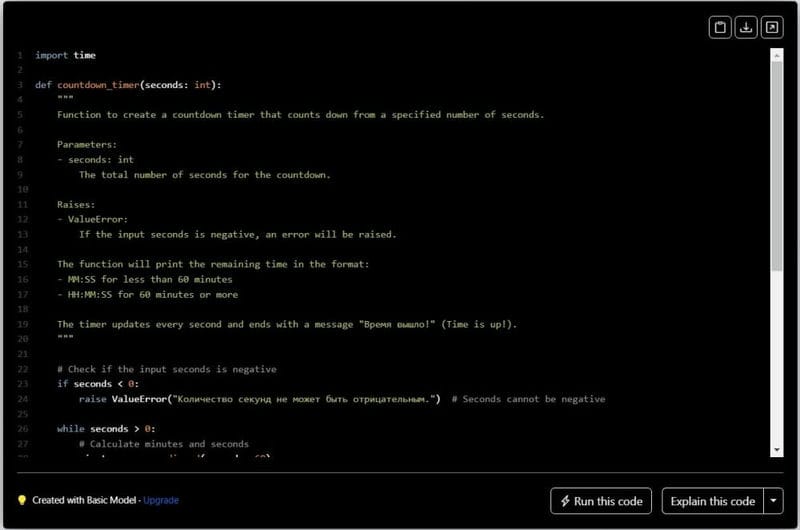This screenshot has width=800, height=530.
Task: Click 'Function to create a countdown timer' line
Action: (301, 115)
